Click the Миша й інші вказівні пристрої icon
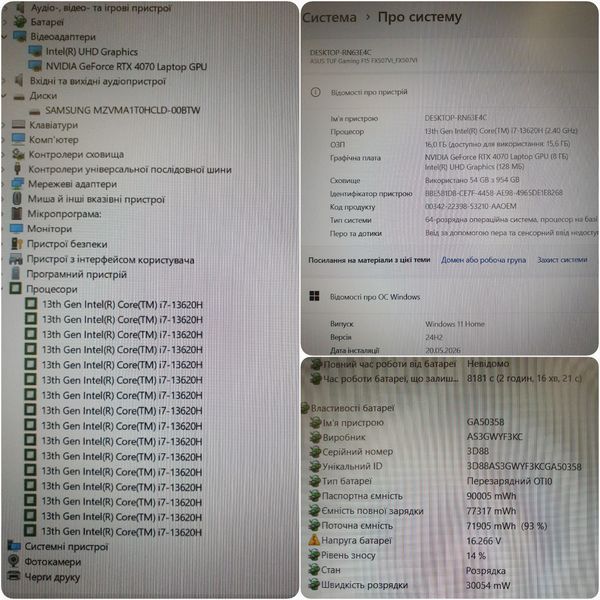The image size is (600, 600). click(16, 199)
